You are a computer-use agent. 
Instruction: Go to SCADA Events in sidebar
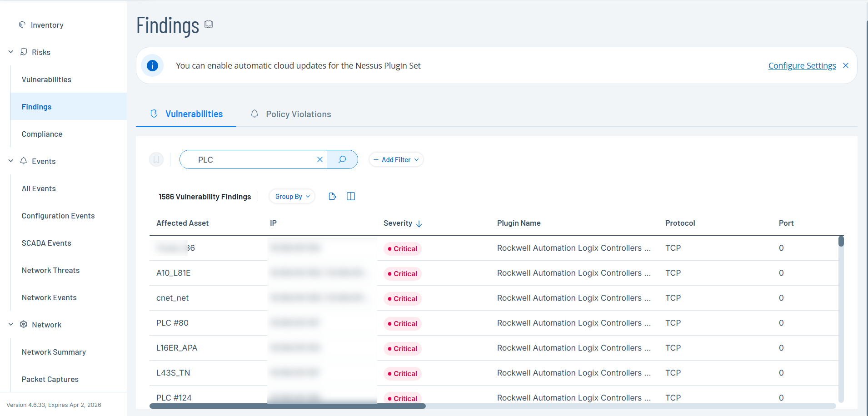[x=46, y=243]
